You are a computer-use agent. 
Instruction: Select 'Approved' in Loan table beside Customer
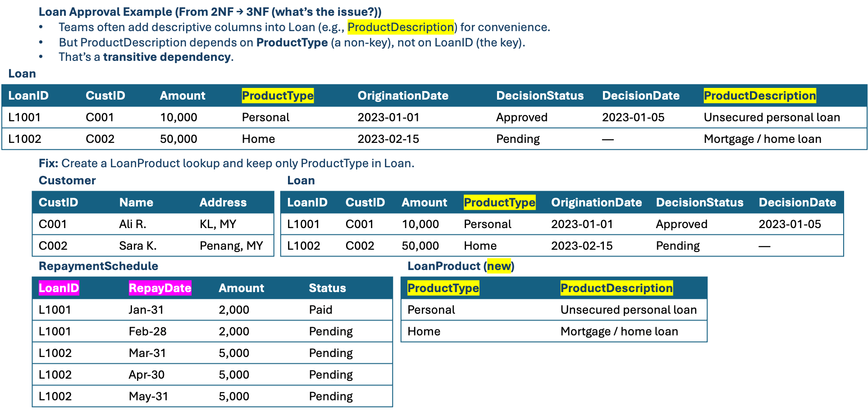[681, 224]
